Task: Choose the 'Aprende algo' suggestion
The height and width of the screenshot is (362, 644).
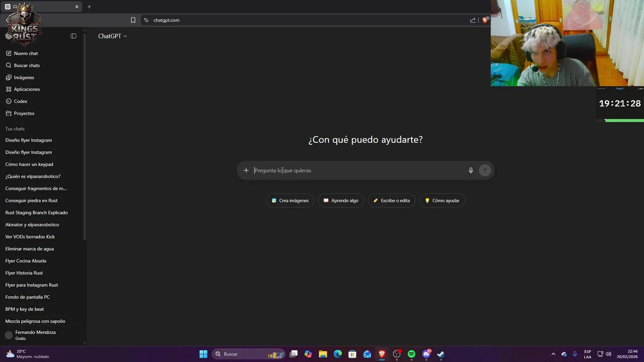Action: (341, 201)
